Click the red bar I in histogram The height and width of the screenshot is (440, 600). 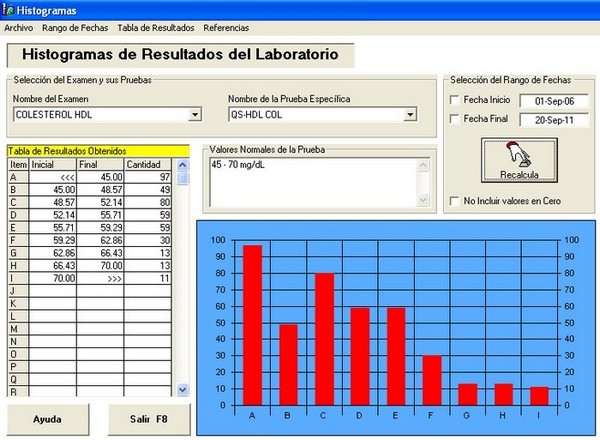(x=540, y=396)
